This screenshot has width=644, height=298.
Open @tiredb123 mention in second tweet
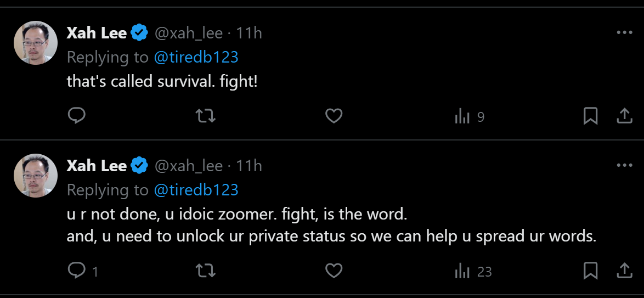196,190
